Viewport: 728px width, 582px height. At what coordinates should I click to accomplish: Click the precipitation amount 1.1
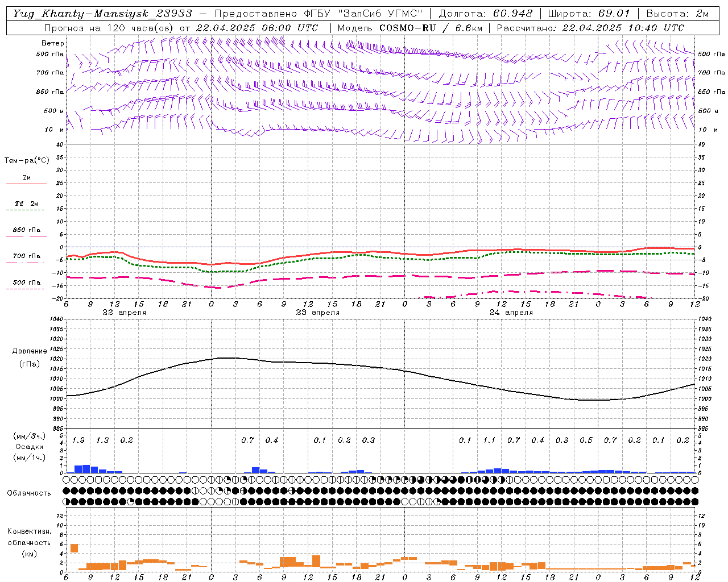[489, 440]
